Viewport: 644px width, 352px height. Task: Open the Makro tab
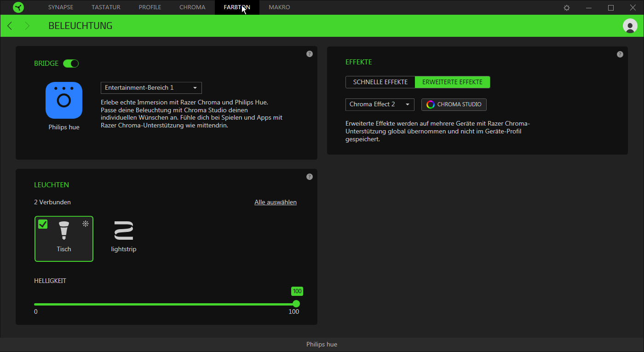tap(279, 7)
